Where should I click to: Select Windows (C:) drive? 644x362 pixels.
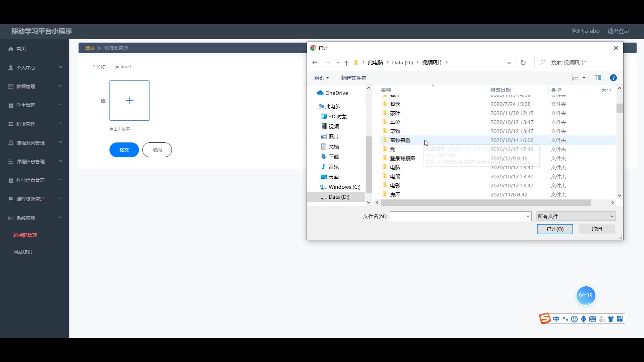tap(340, 187)
